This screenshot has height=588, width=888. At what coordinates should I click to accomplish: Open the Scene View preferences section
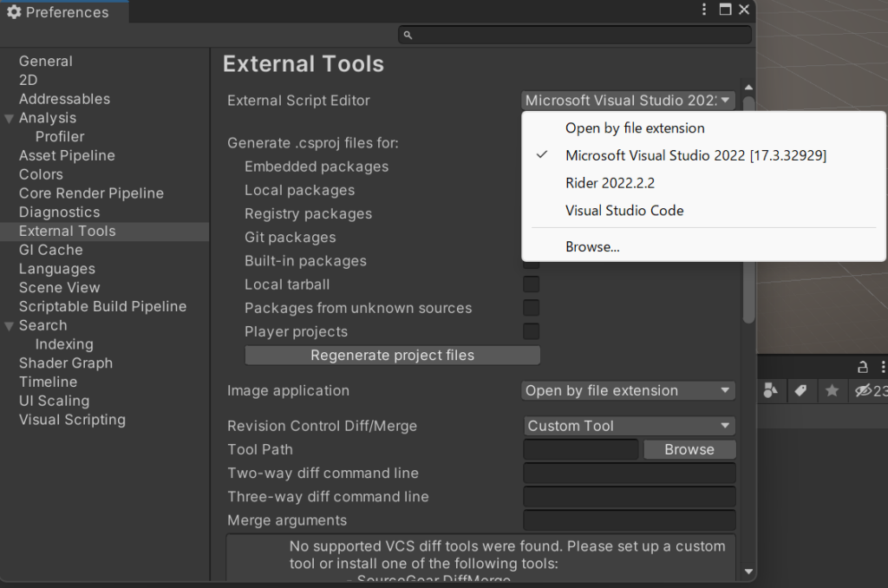60,288
